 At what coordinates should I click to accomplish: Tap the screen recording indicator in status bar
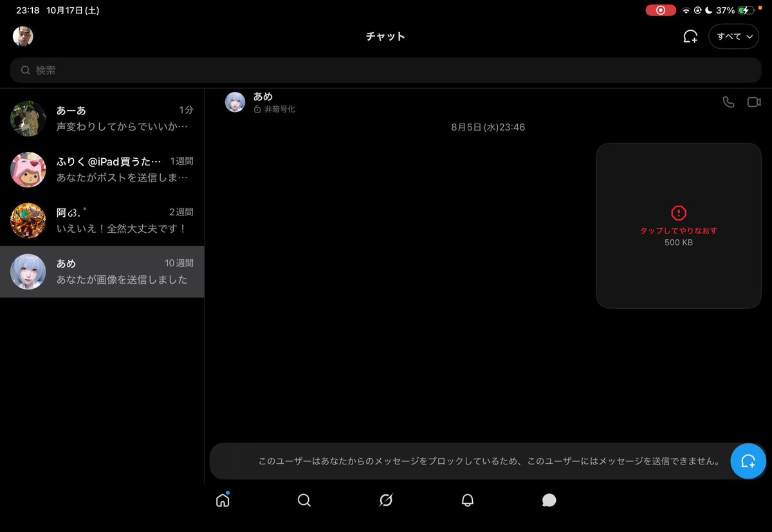(661, 10)
